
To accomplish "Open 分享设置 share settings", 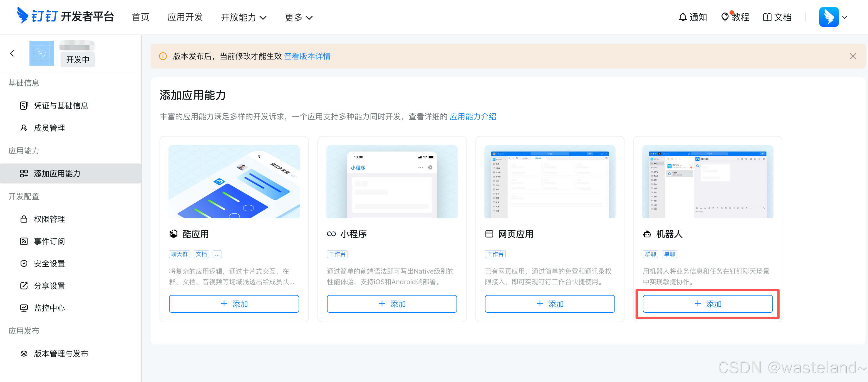I will (x=49, y=286).
